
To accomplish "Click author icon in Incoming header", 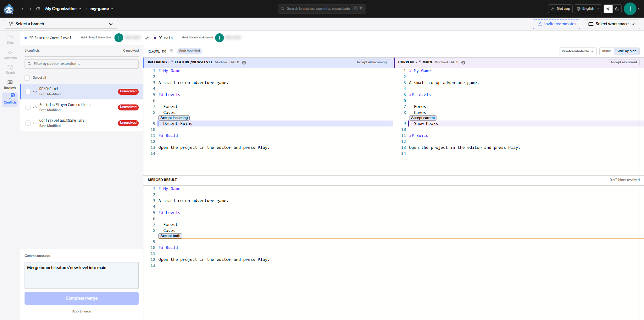I will point(244,62).
